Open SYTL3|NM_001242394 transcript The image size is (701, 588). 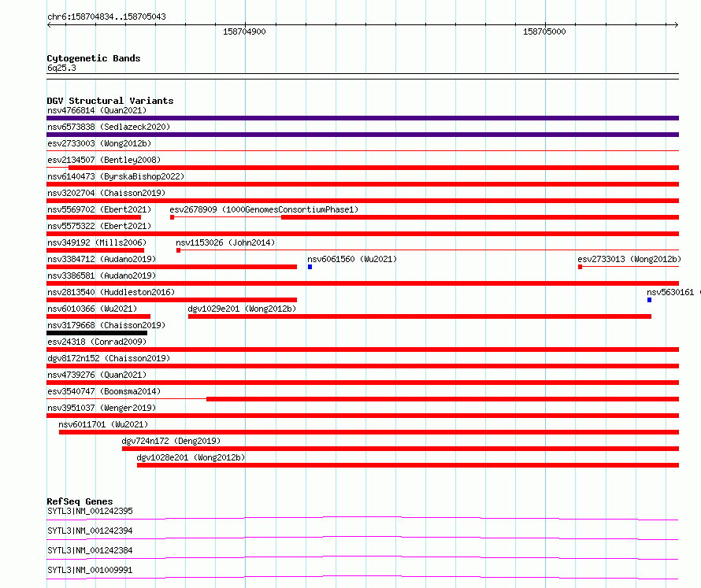tap(90, 531)
